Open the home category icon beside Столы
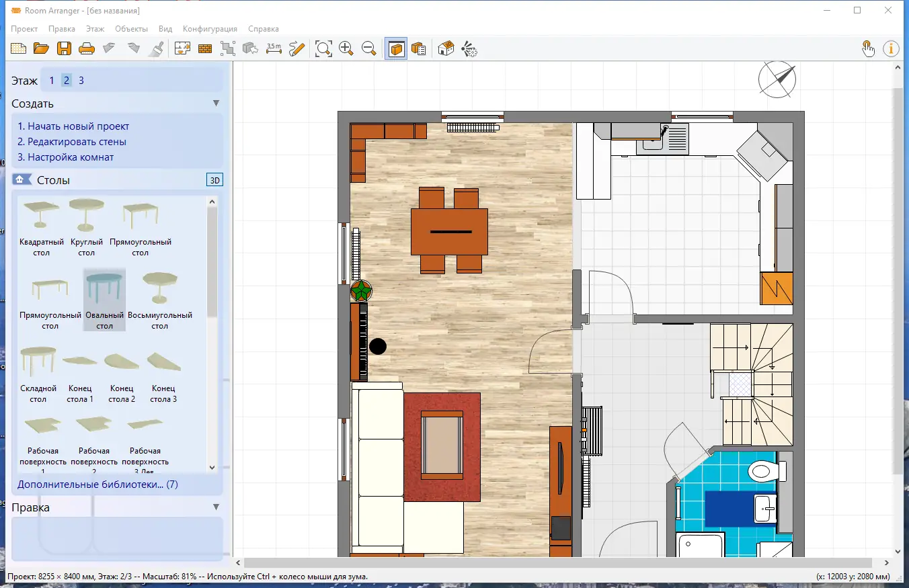This screenshot has width=909, height=588. (x=22, y=179)
